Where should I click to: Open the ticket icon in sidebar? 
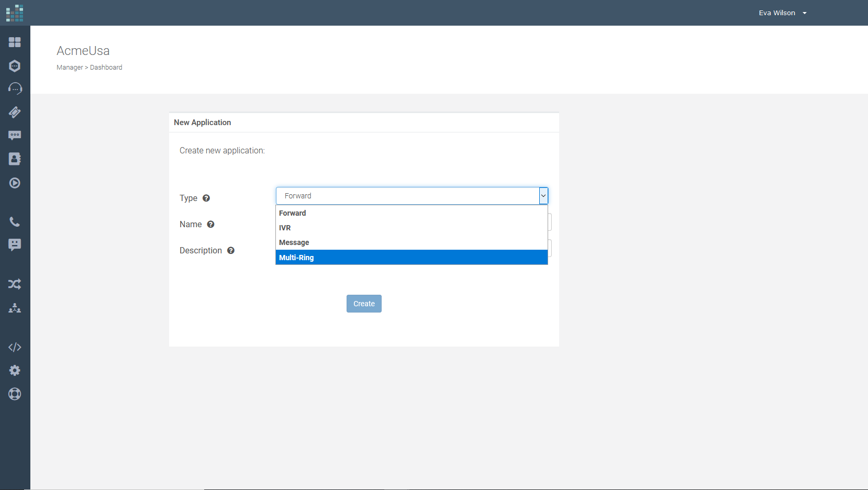(15, 112)
